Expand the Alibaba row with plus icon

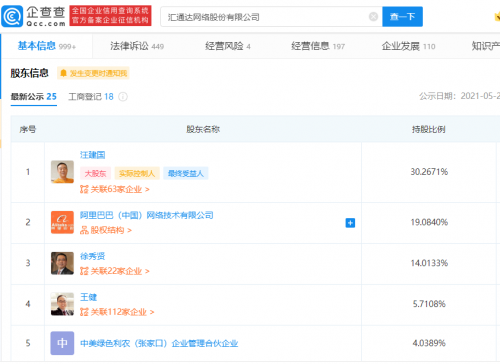[350, 223]
